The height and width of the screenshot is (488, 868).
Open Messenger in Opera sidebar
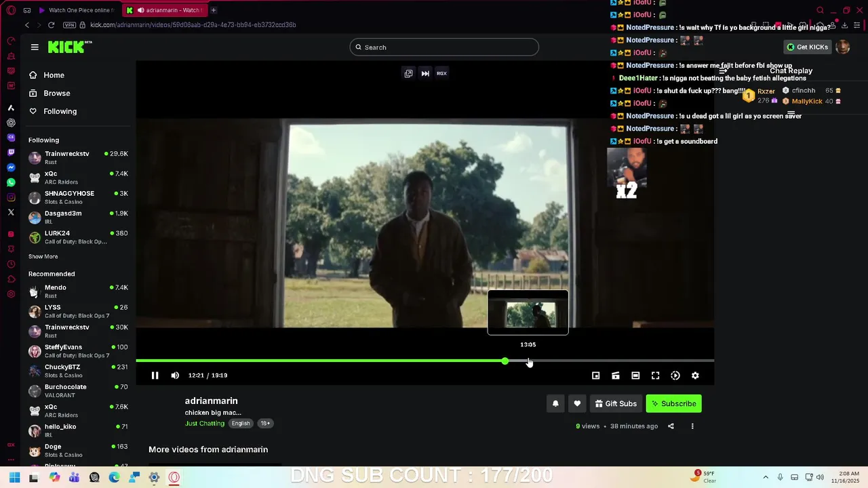(x=11, y=167)
